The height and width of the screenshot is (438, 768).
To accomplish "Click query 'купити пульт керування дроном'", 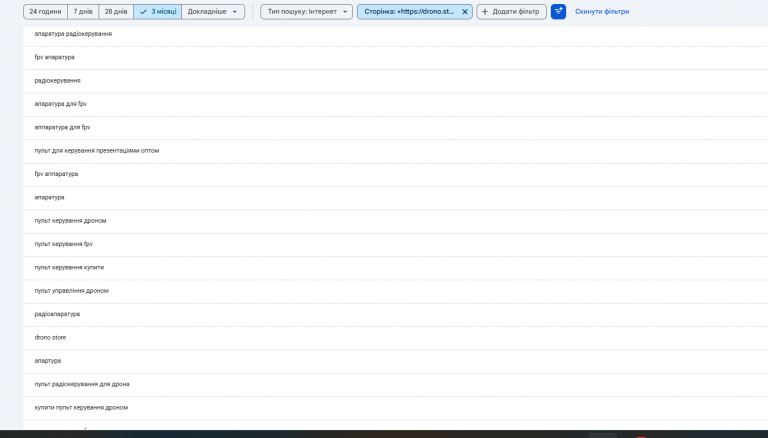I will click(81, 408).
